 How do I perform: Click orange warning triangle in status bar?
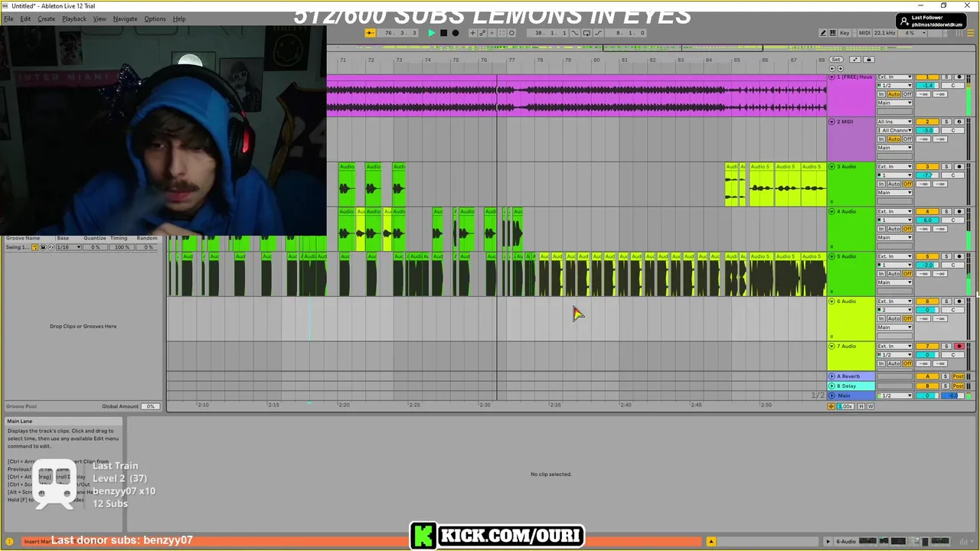(711, 542)
